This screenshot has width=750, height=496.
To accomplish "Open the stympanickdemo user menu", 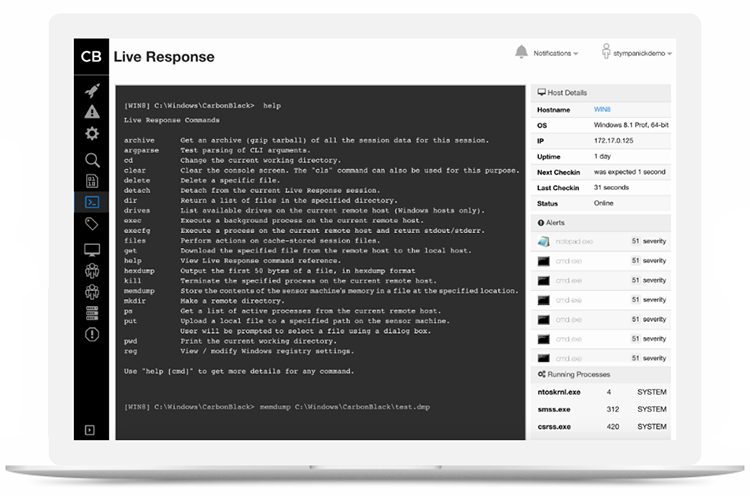I will coord(642,53).
